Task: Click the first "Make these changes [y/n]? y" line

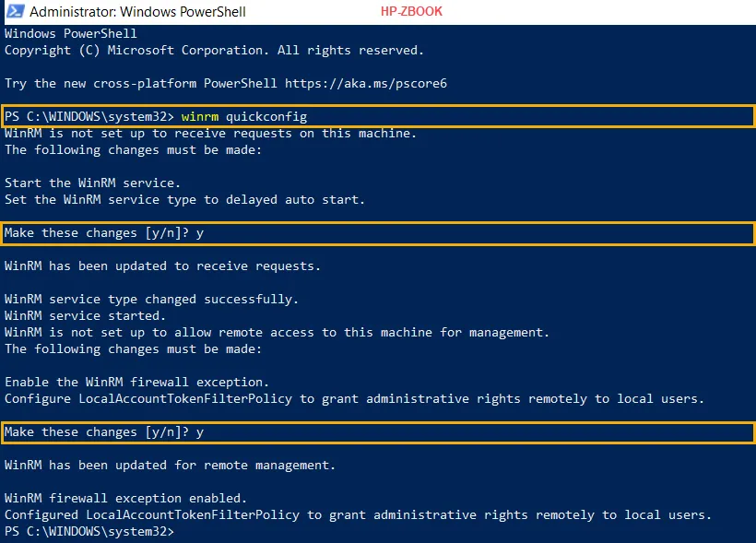Action: (x=104, y=233)
